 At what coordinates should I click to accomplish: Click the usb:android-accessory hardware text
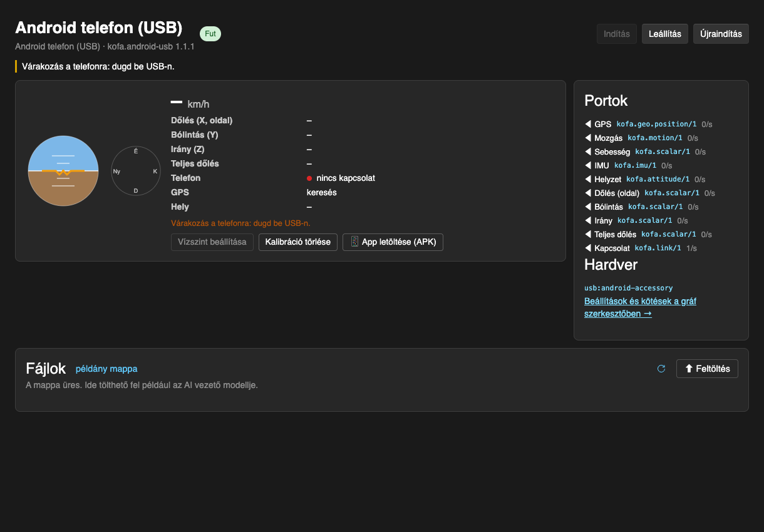pyautogui.click(x=629, y=288)
